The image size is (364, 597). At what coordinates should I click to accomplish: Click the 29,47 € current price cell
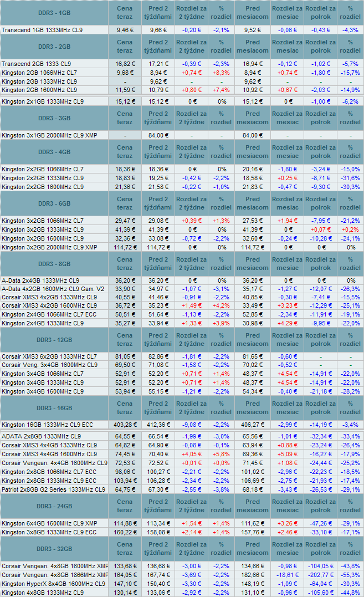click(x=125, y=221)
